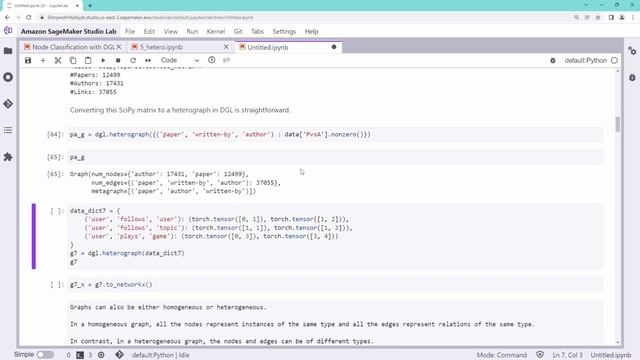The image size is (640, 360).
Task: Close the 5_hetero.ipynb tab
Action: (x=226, y=47)
